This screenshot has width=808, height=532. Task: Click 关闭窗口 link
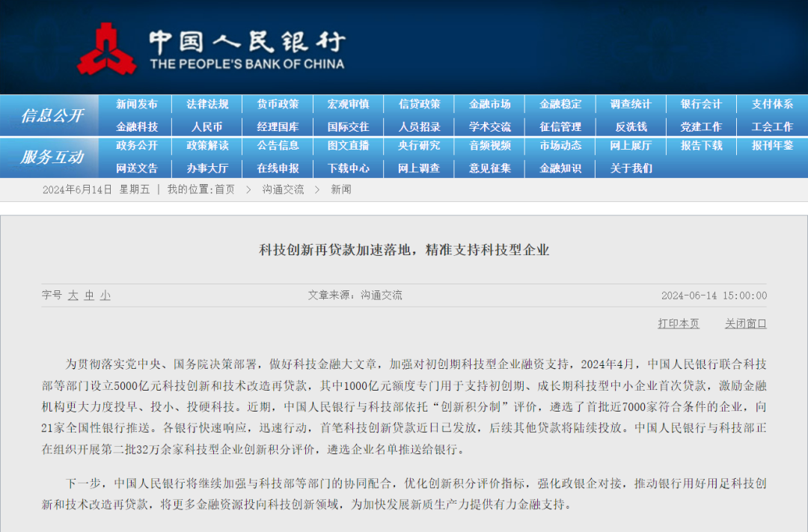tap(746, 324)
